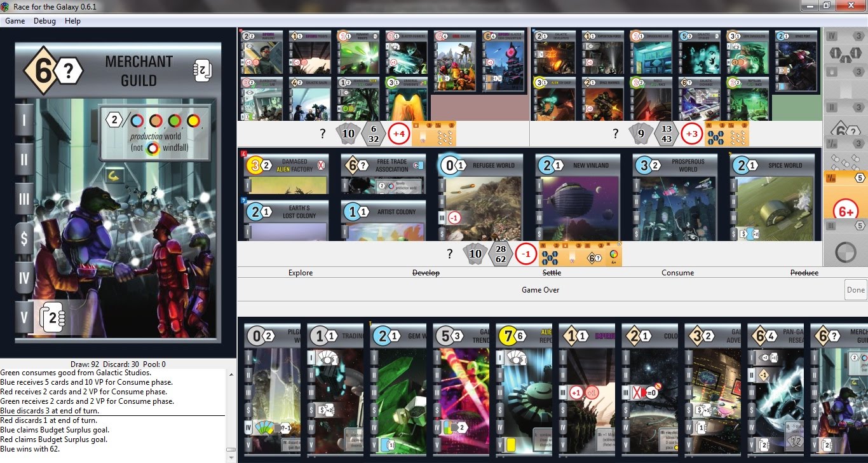Open the Debug menu
The image size is (868, 463).
click(x=44, y=21)
